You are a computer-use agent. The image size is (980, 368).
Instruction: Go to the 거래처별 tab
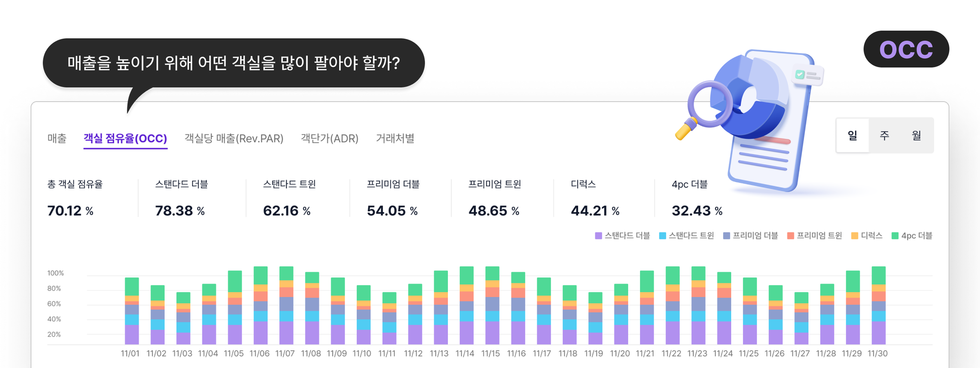[395, 138]
